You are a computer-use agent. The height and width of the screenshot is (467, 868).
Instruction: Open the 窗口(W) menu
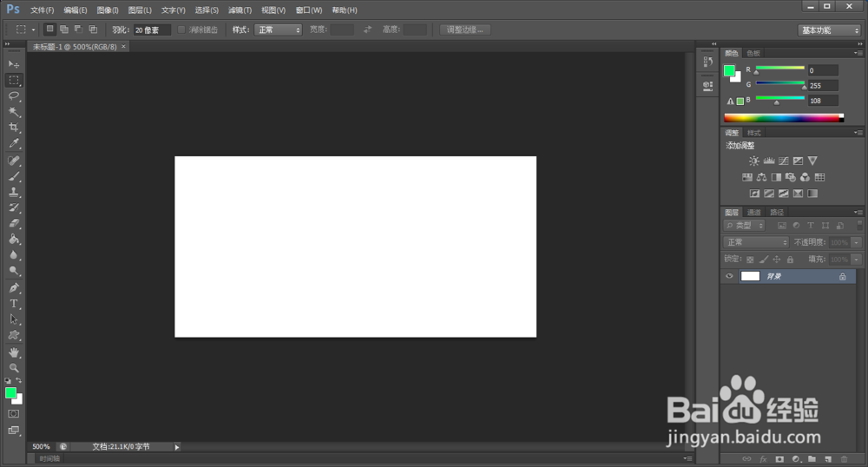[309, 10]
